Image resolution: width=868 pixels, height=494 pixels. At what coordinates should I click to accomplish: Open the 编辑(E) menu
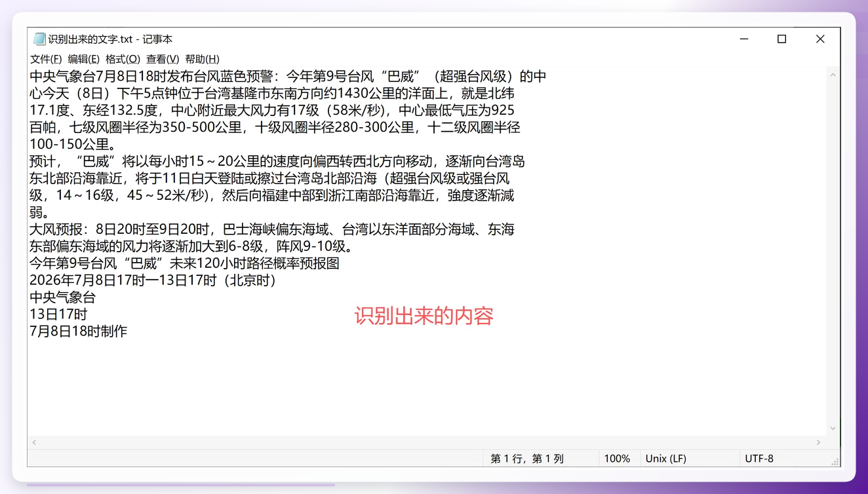pyautogui.click(x=84, y=59)
